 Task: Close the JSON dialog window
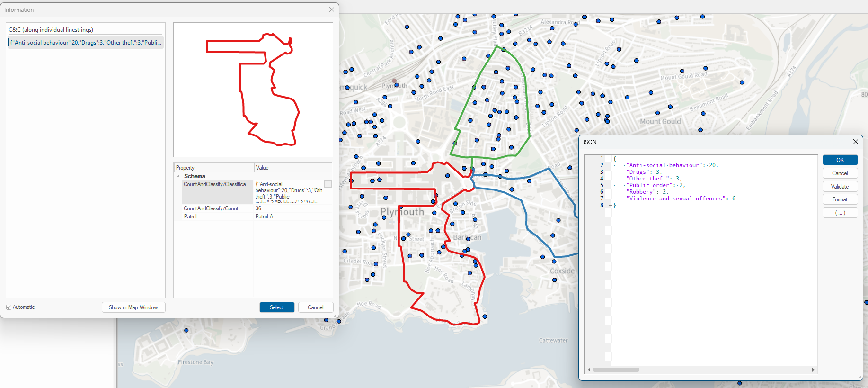855,142
